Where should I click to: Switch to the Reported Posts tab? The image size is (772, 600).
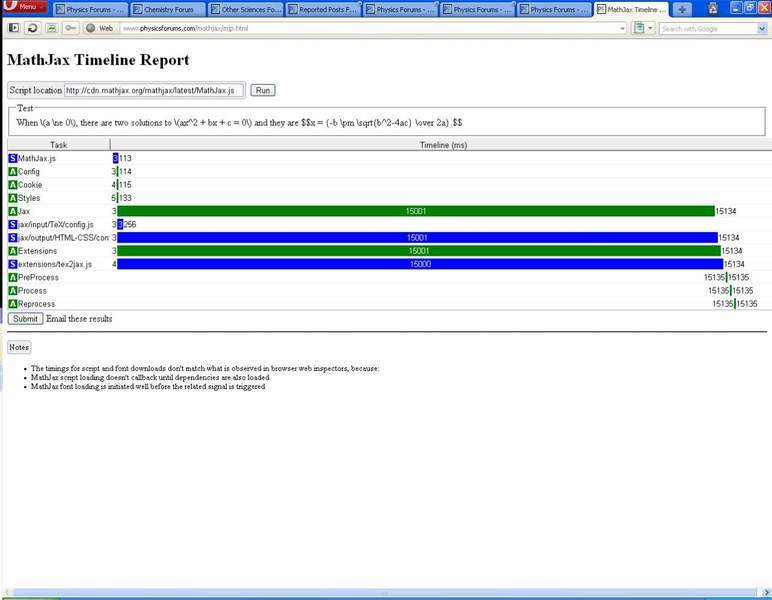point(323,9)
